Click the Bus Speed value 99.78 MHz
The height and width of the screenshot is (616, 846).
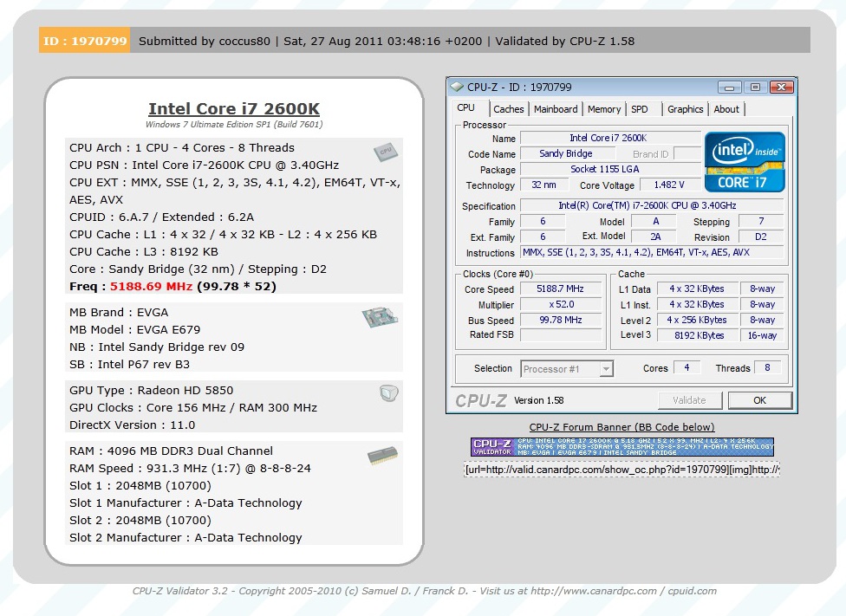pos(560,320)
